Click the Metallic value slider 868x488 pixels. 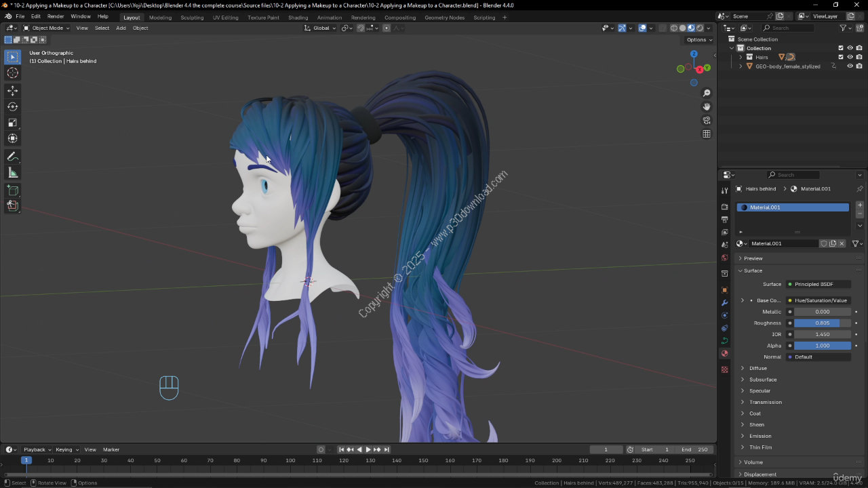click(x=823, y=312)
